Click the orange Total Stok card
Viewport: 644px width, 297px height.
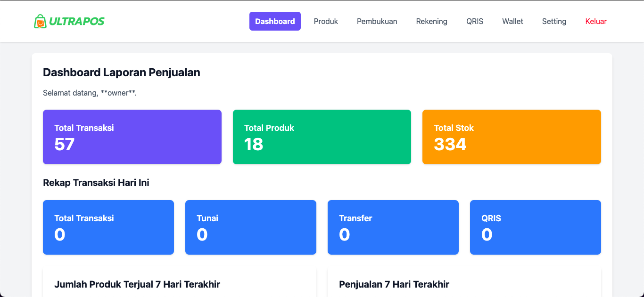click(512, 137)
